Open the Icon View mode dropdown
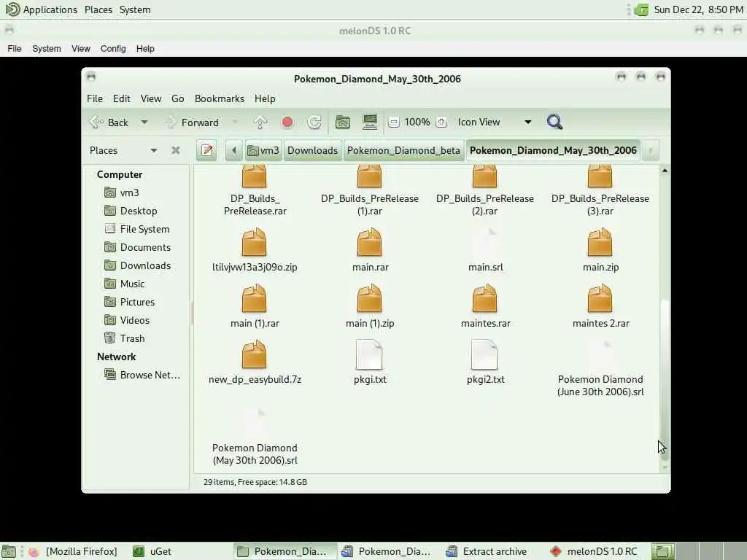The width and height of the screenshot is (747, 560). [494, 122]
